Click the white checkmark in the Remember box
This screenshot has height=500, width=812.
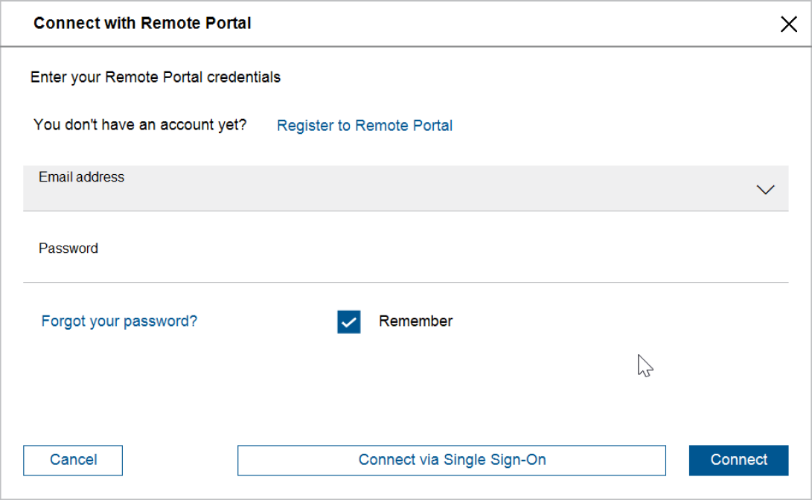point(349,322)
